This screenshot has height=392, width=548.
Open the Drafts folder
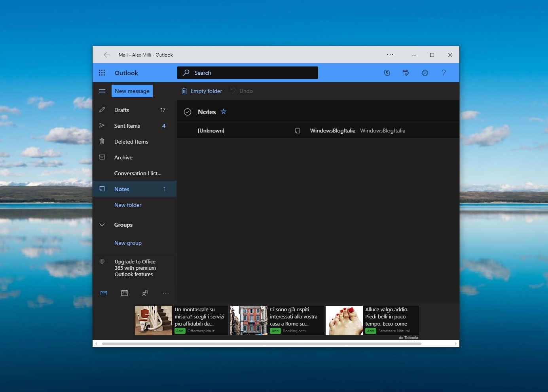pyautogui.click(x=121, y=110)
